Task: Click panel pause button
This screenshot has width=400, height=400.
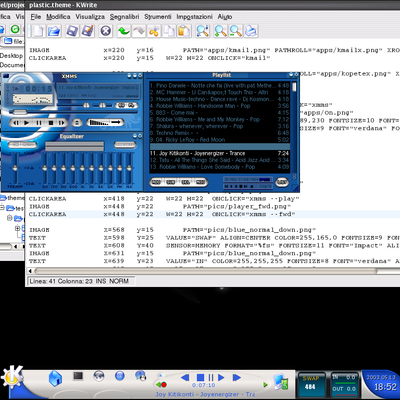Action: [211, 377]
